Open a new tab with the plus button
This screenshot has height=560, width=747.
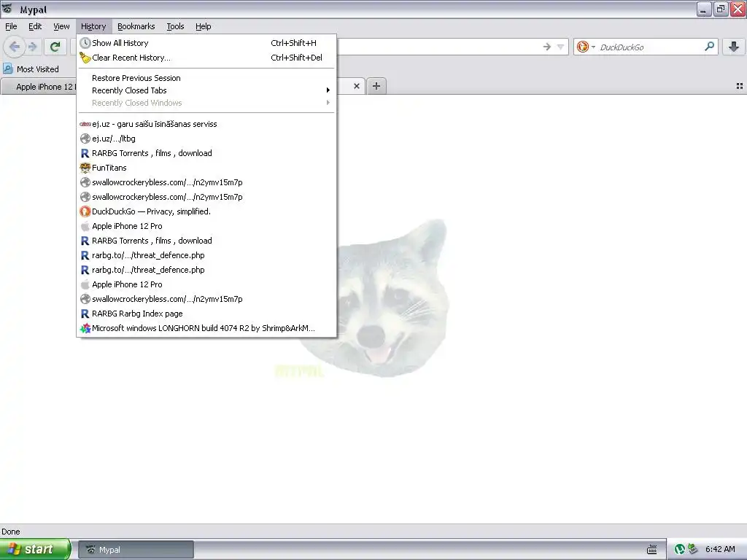376,86
